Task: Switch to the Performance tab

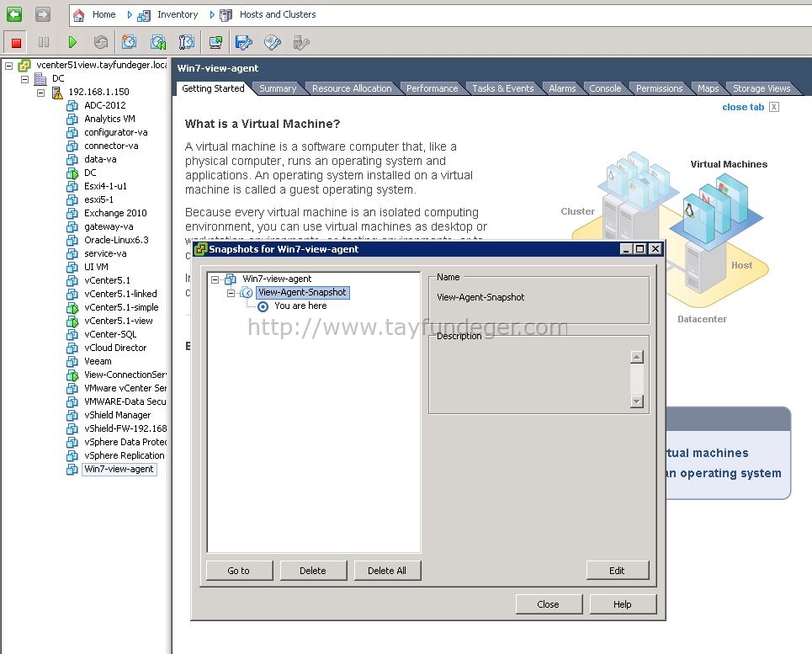Action: [x=432, y=88]
